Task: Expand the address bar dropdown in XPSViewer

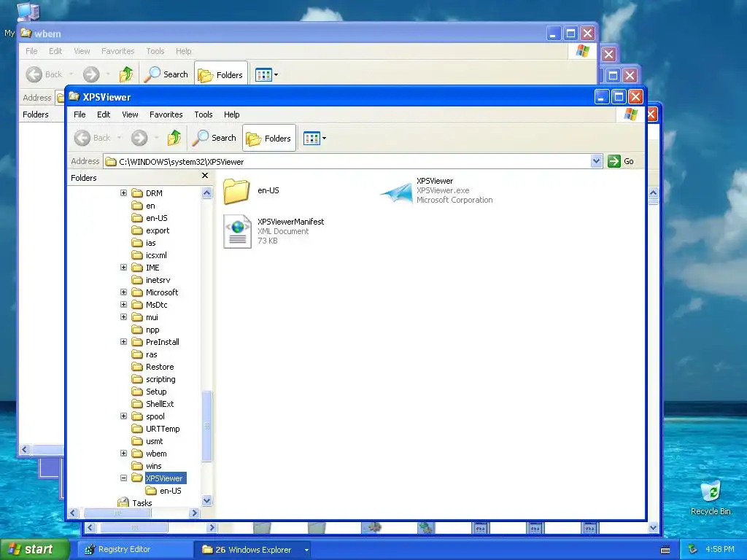Action: point(597,161)
